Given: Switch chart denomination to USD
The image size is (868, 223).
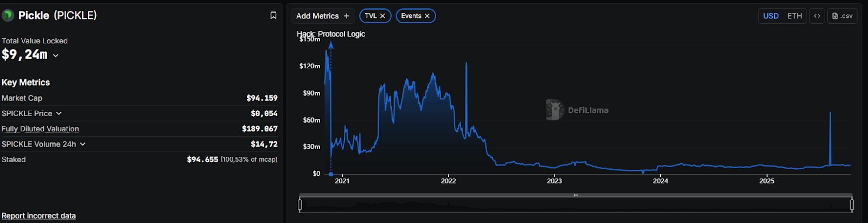Looking at the screenshot, I should [771, 16].
